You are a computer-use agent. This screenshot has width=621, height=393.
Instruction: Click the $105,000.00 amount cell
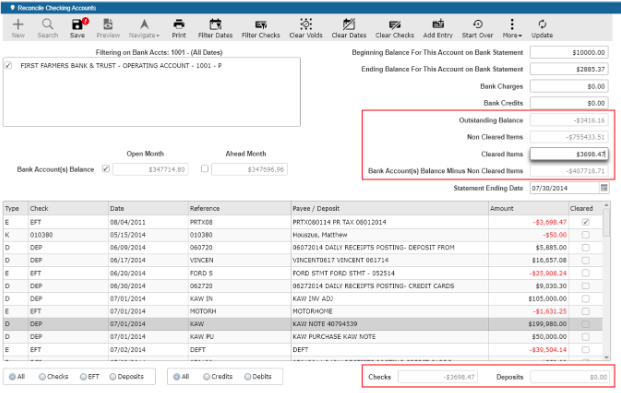click(528, 298)
